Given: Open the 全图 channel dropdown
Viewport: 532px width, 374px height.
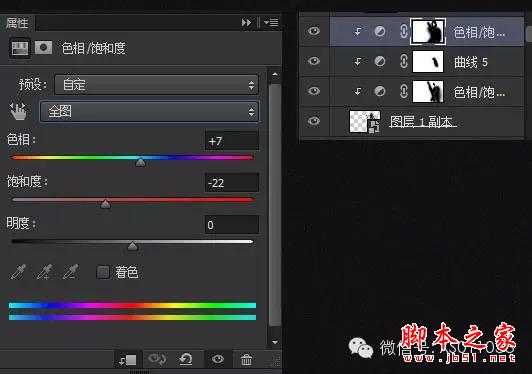Looking at the screenshot, I should [149, 111].
